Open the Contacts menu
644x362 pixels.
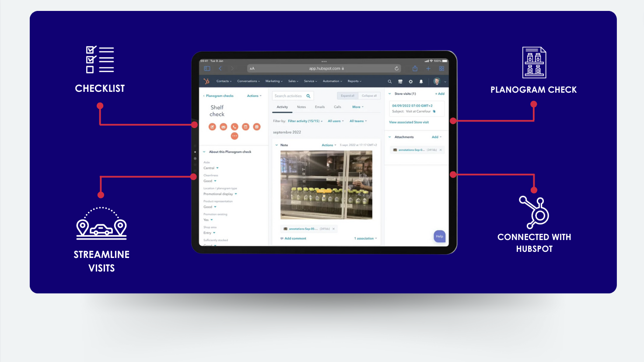point(224,81)
